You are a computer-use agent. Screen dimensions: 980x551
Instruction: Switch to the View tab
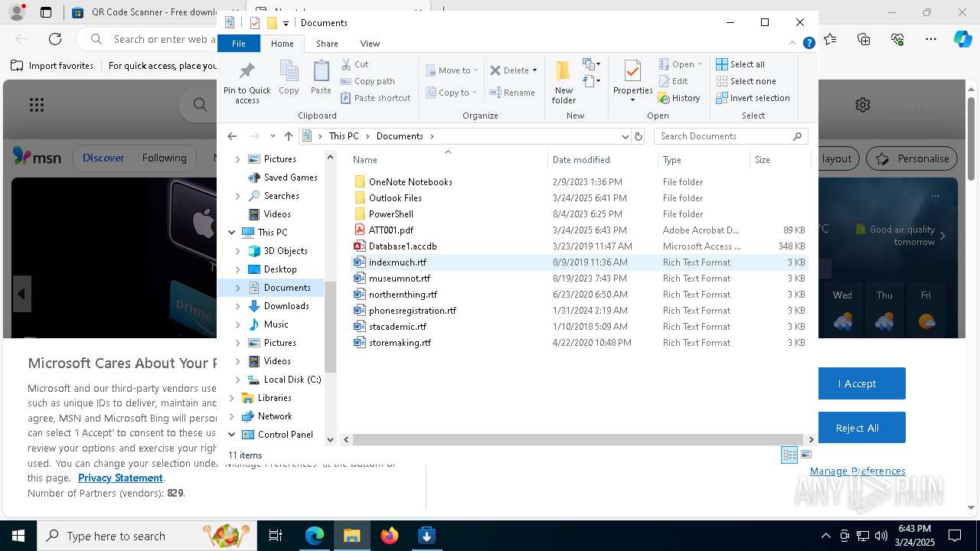(x=370, y=44)
